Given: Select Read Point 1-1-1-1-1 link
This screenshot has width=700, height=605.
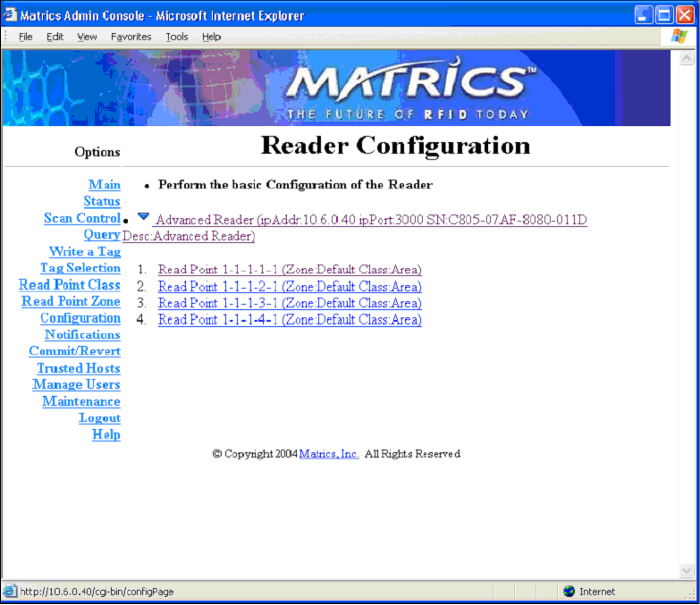Looking at the screenshot, I should tap(290, 270).
